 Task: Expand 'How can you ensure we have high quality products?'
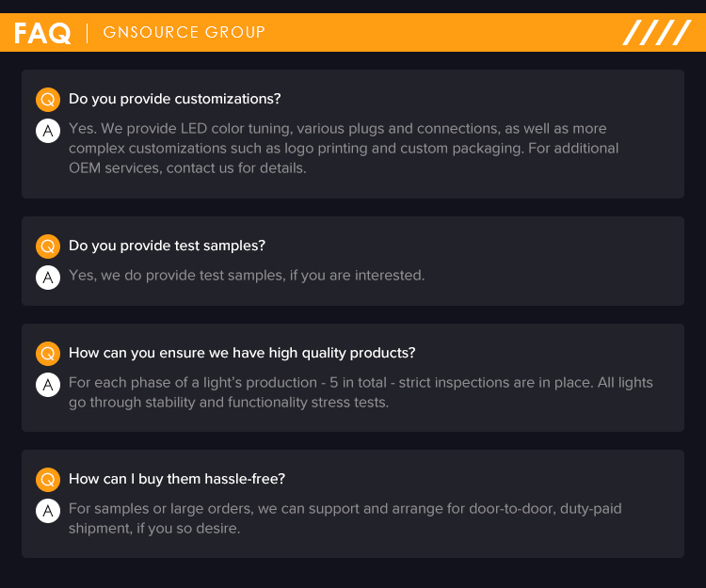[242, 353]
